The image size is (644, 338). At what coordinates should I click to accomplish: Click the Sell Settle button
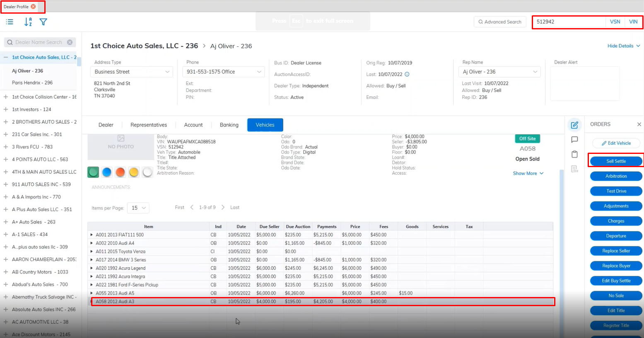(x=616, y=161)
